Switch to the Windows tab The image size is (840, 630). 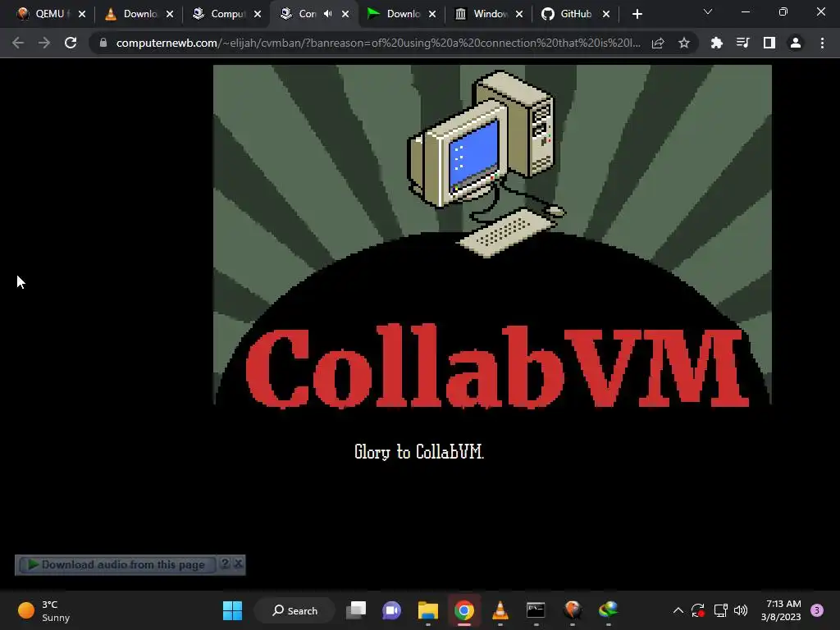tap(489, 14)
